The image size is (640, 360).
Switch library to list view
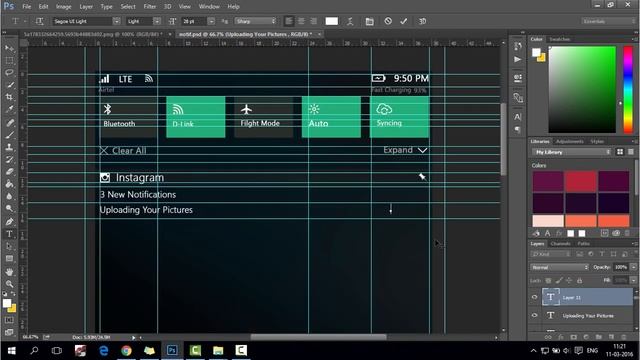click(x=631, y=152)
